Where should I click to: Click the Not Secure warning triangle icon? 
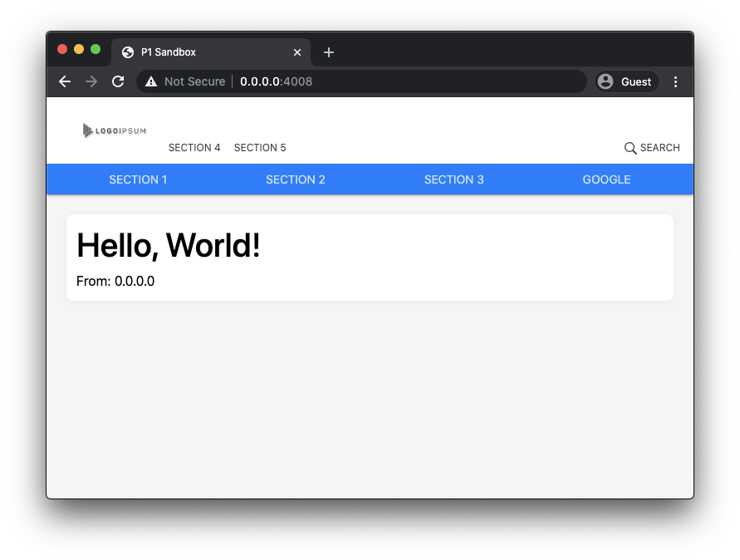pyautogui.click(x=151, y=81)
